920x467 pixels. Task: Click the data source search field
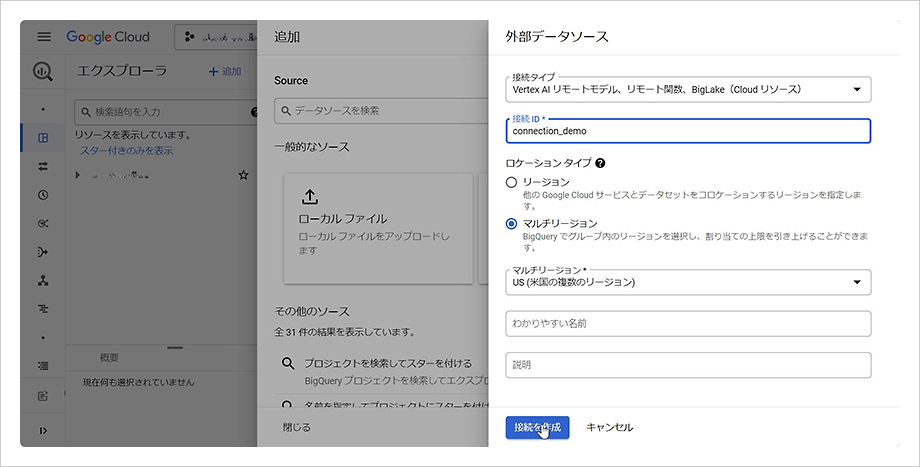381,111
